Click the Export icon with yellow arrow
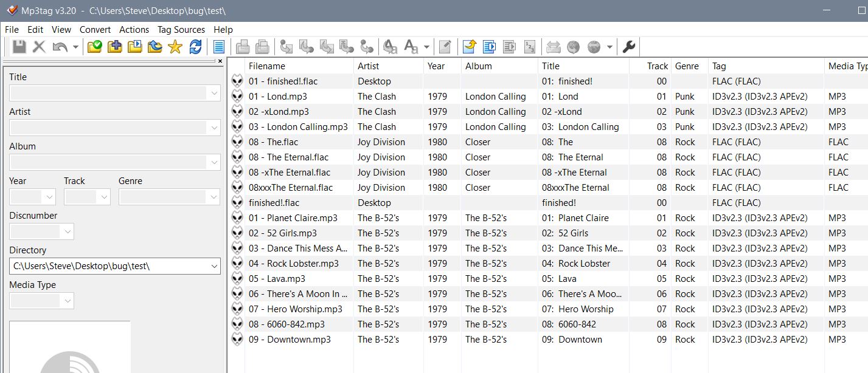868x373 pixels. (x=469, y=47)
